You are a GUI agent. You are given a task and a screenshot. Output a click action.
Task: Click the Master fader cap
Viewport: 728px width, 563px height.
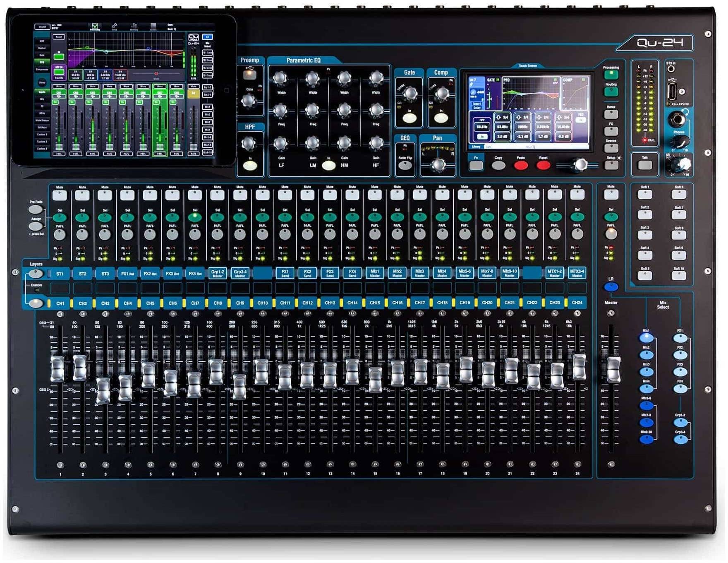613,370
